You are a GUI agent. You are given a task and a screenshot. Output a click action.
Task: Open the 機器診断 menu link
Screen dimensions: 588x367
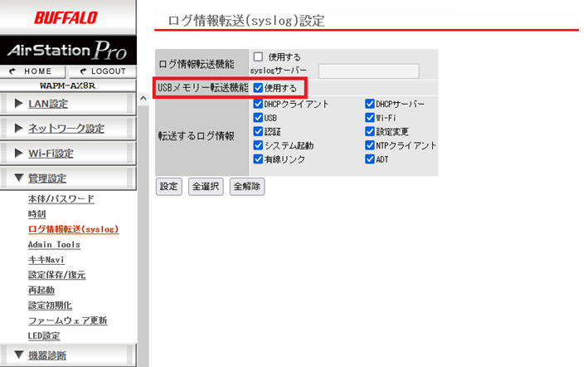coord(47,355)
